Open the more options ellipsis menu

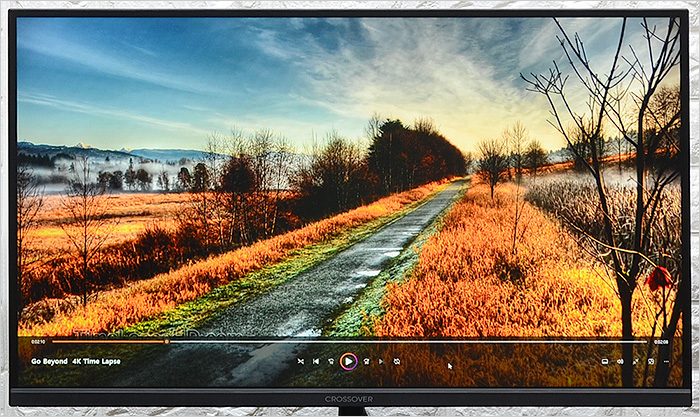click(667, 361)
